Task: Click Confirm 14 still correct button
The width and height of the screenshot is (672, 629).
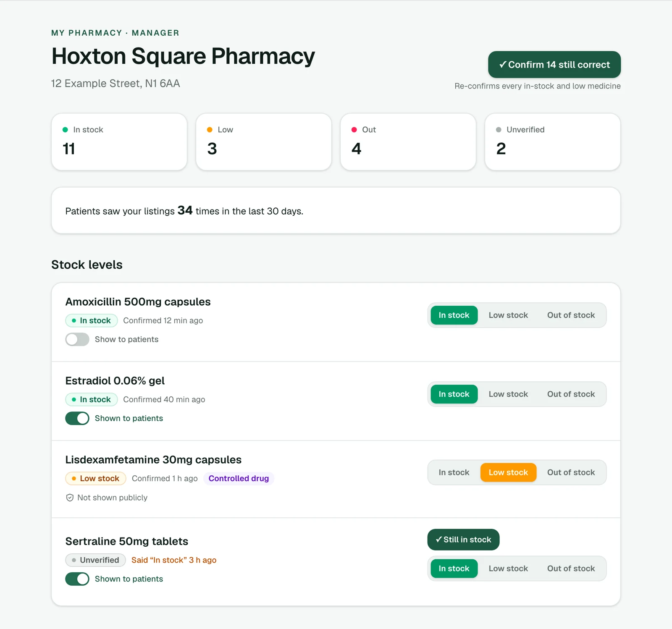Action: [554, 65]
